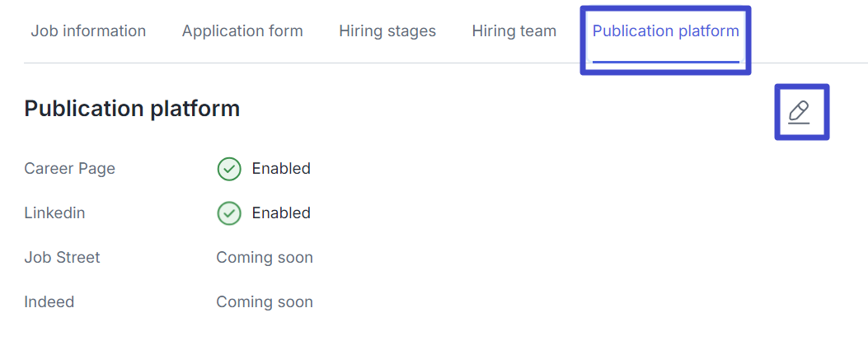This screenshot has width=868, height=350.
Task: Click the Enabled status for Career Page
Action: (x=281, y=168)
